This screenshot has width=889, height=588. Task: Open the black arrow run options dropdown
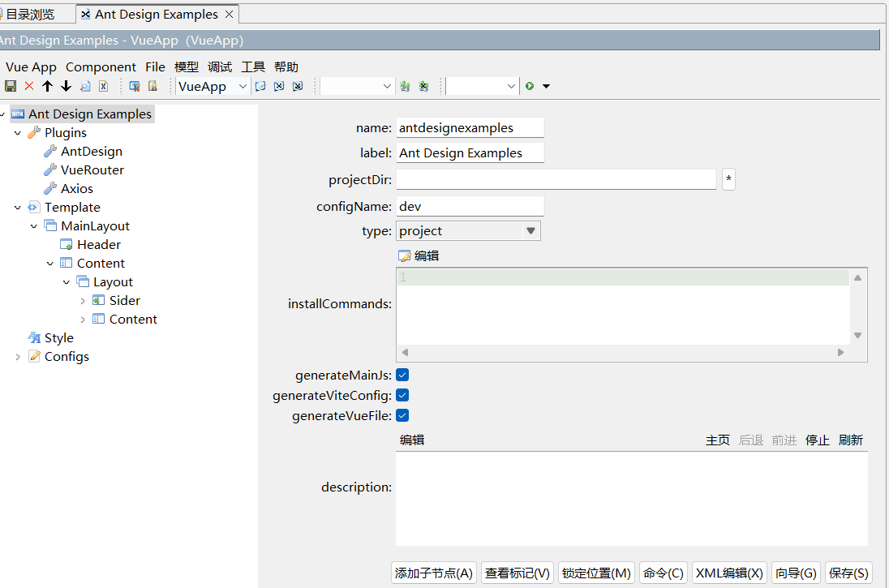[546, 86]
